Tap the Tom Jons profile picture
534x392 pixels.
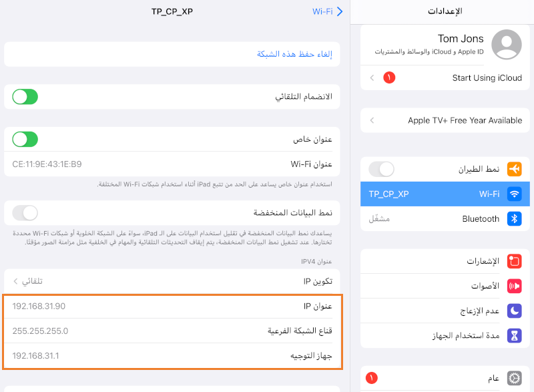click(x=506, y=44)
